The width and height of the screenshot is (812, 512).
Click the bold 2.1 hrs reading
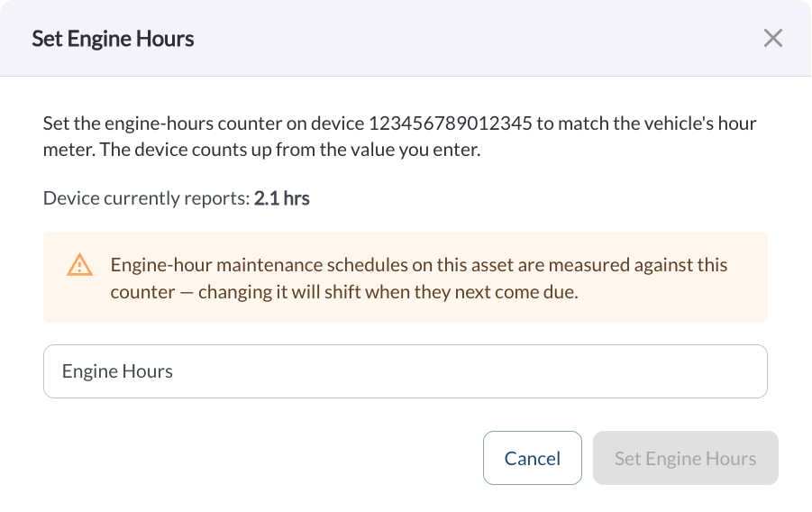(x=282, y=198)
